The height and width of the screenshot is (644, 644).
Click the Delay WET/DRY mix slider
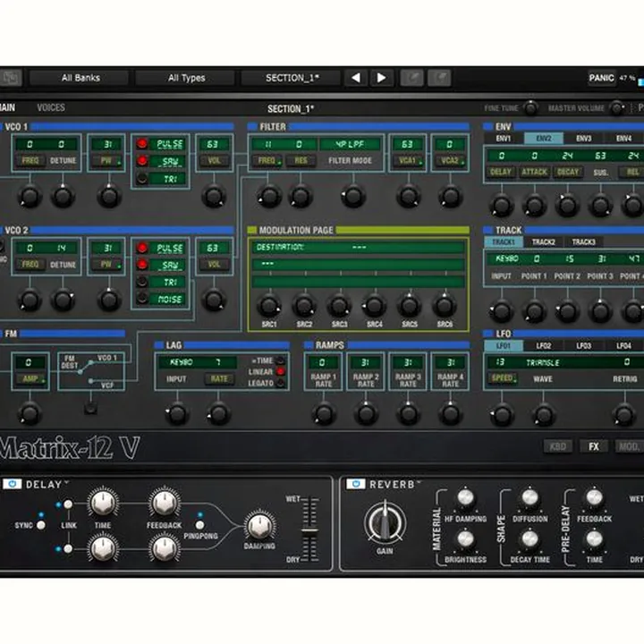pos(309,530)
